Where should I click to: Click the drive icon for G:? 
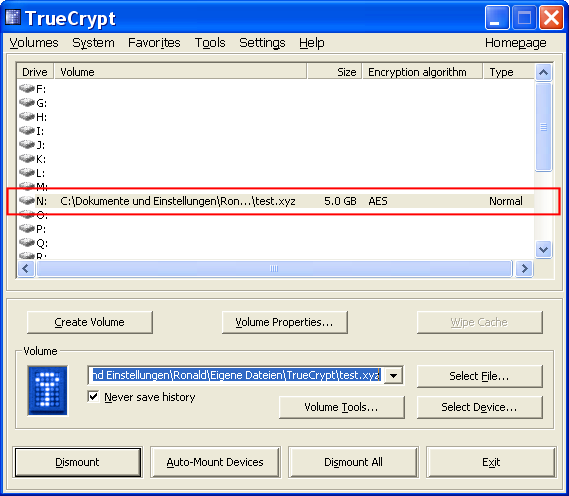click(x=27, y=102)
